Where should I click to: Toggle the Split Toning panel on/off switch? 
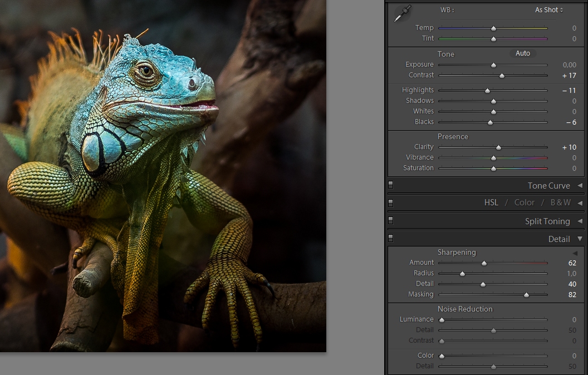coord(390,221)
